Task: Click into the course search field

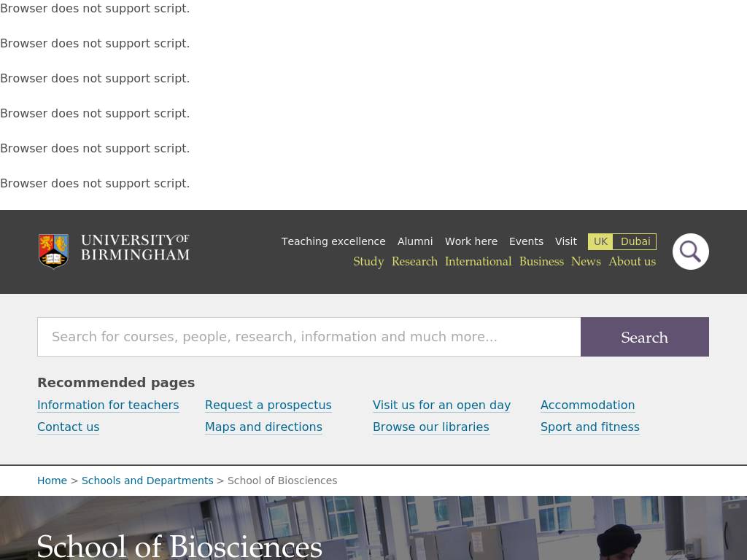Action: [309, 337]
